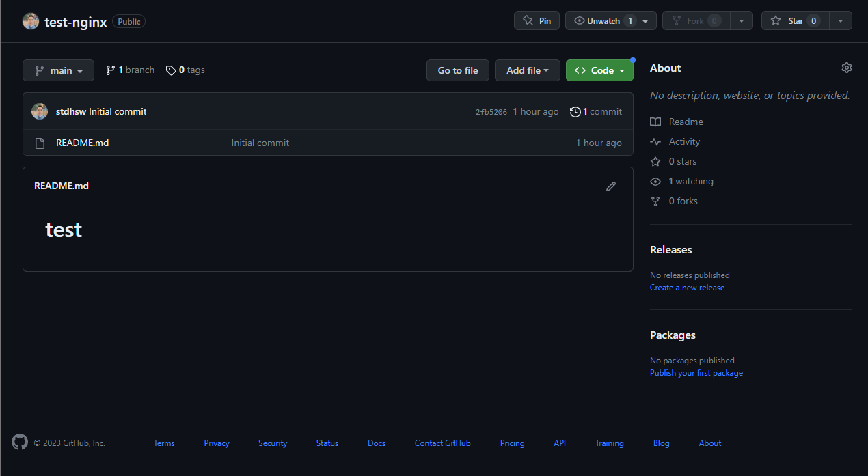The width and height of the screenshot is (868, 476).
Task: Open Contact GitHub footer link
Action: (x=443, y=443)
